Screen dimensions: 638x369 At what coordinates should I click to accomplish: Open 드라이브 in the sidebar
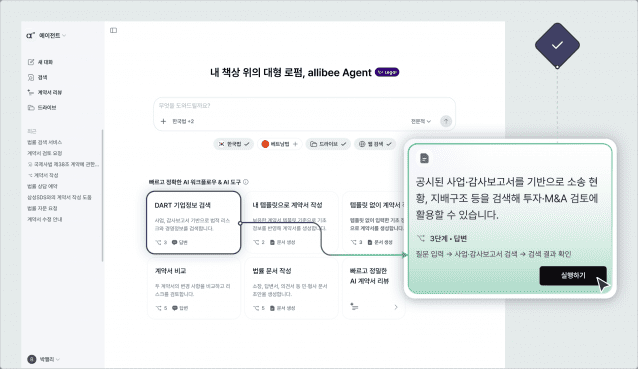pyautogui.click(x=42, y=107)
